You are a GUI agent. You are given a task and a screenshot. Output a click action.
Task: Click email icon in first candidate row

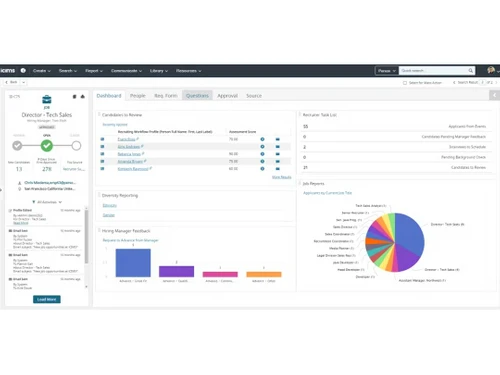[x=278, y=139]
